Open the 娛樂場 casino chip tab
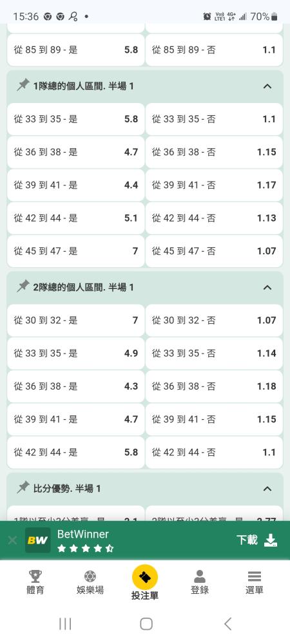The width and height of the screenshot is (290, 644). pos(90,582)
